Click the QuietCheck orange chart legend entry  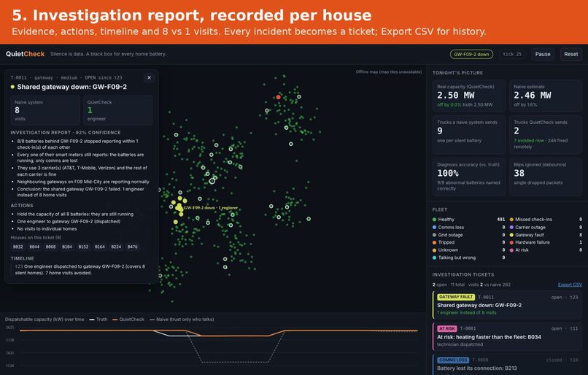[128, 320]
